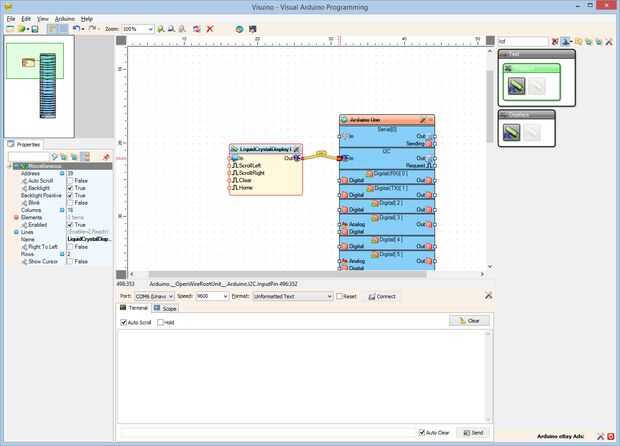Toggle the Auto Scroll property checkbox
The image size is (620, 446).
(70, 181)
